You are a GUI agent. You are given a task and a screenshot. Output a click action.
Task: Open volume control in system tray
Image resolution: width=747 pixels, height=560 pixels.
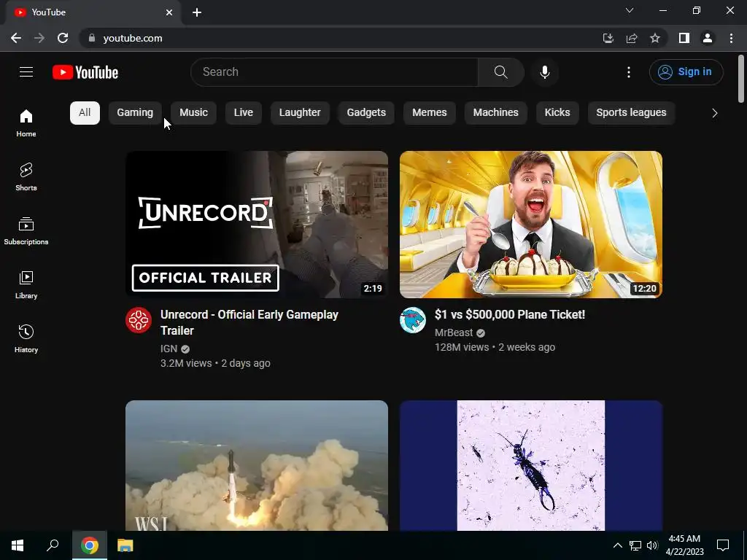(652, 545)
